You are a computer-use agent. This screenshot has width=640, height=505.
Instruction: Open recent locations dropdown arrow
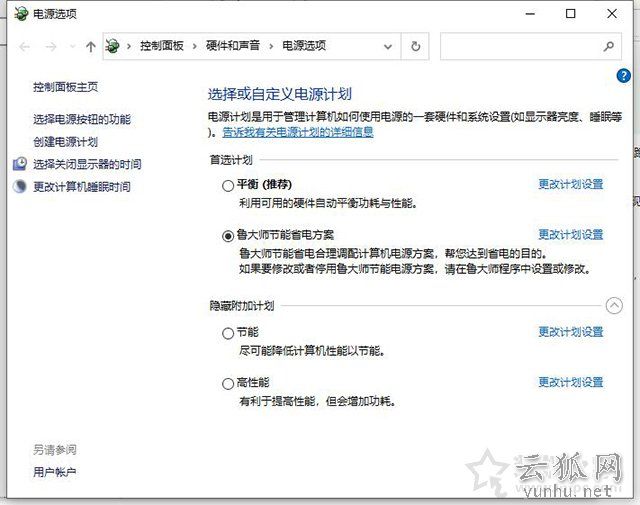(73, 47)
